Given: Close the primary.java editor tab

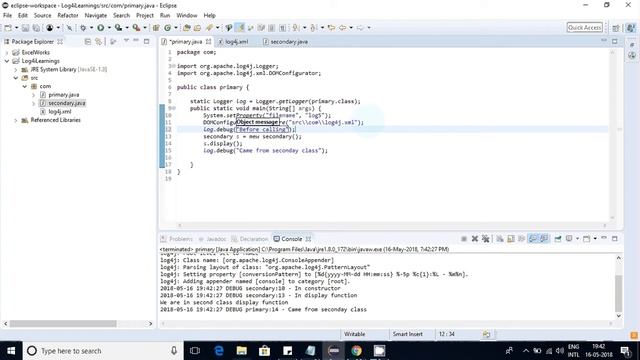Looking at the screenshot, I should [x=209, y=42].
